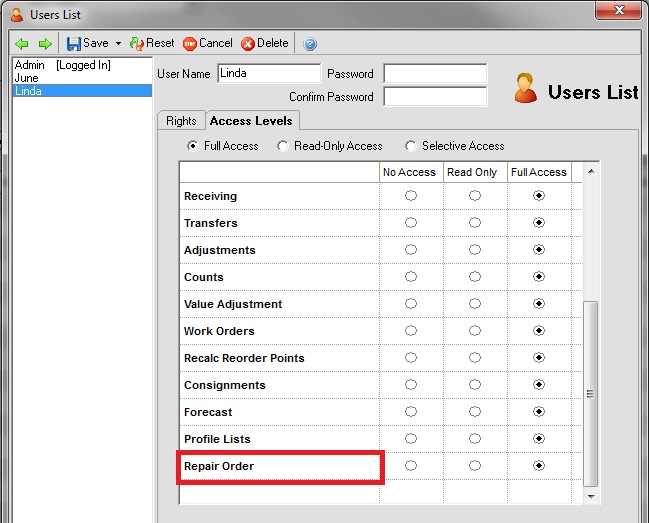
Task: Switch to the Rights tab
Action: (181, 121)
